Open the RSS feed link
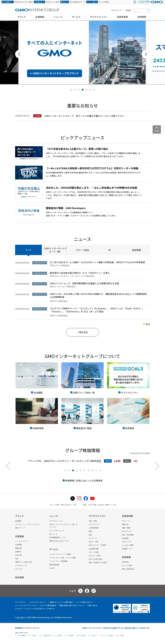Image resolution: width=165 pixels, height=644 pixels. pos(146,324)
